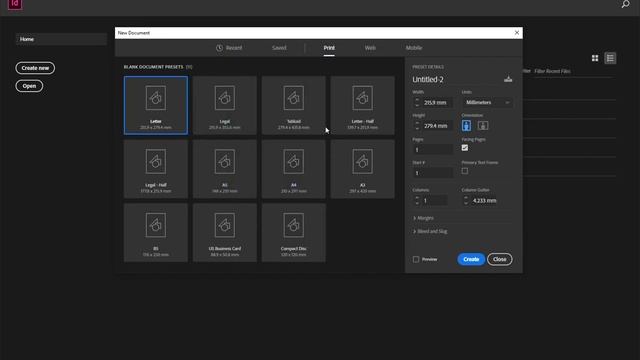
Task: Click the Width 215.9 mm field
Action: (x=437, y=102)
